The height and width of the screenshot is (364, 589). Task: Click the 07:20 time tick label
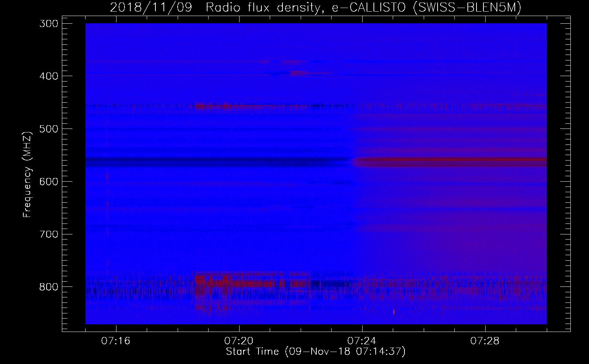click(239, 341)
